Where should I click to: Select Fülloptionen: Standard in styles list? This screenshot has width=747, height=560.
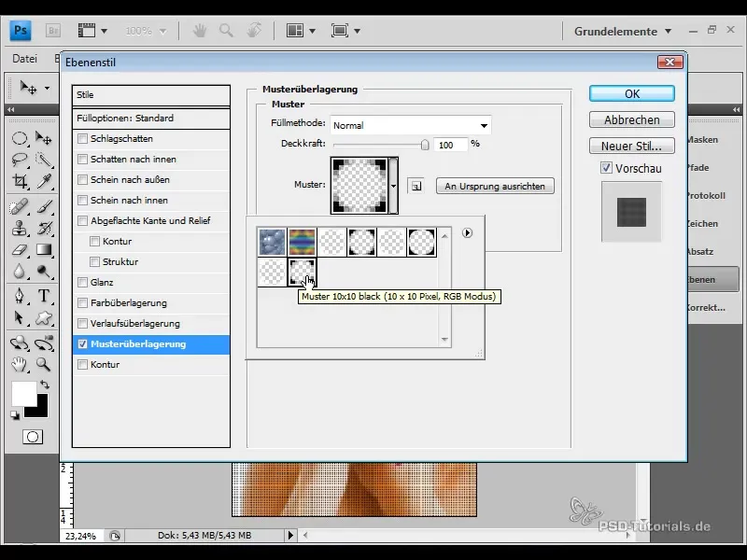151,119
